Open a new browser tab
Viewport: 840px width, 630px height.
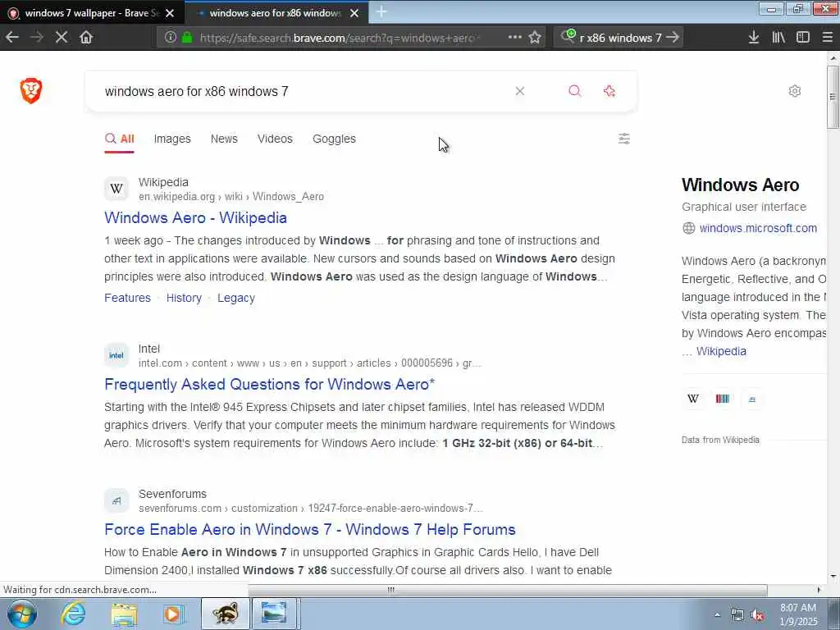coord(381,11)
